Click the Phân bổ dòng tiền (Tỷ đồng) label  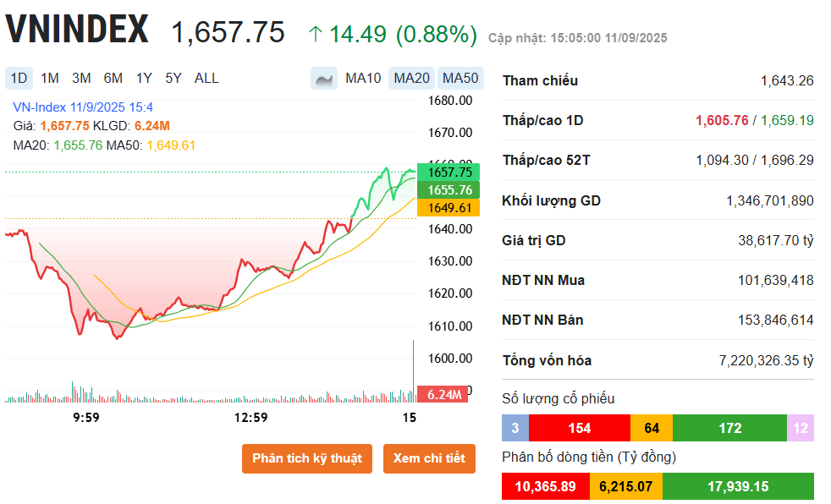tap(589, 457)
